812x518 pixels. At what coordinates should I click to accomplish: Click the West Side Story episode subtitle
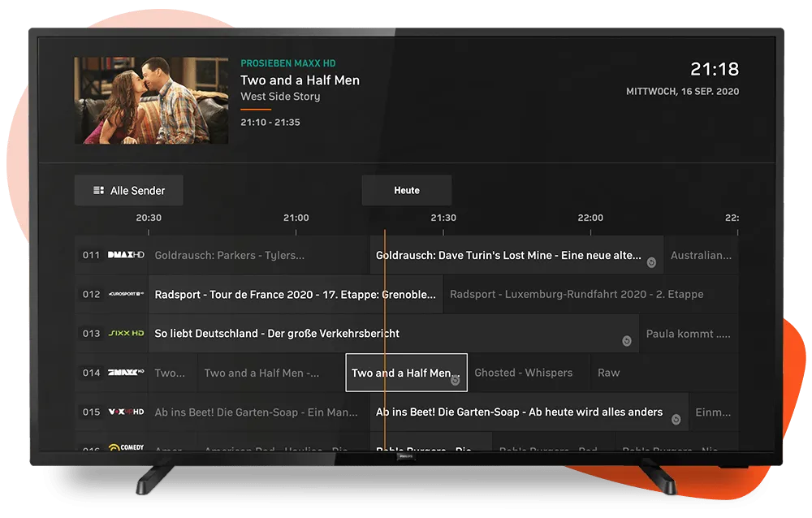pos(280,97)
